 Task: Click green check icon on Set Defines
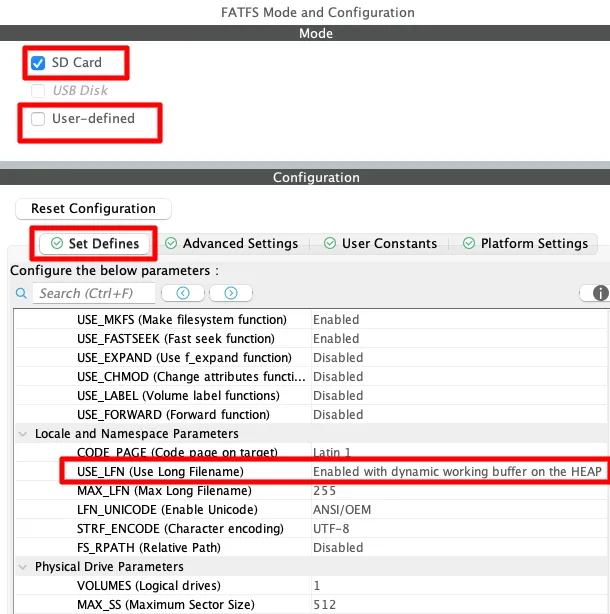pyautogui.click(x=57, y=243)
